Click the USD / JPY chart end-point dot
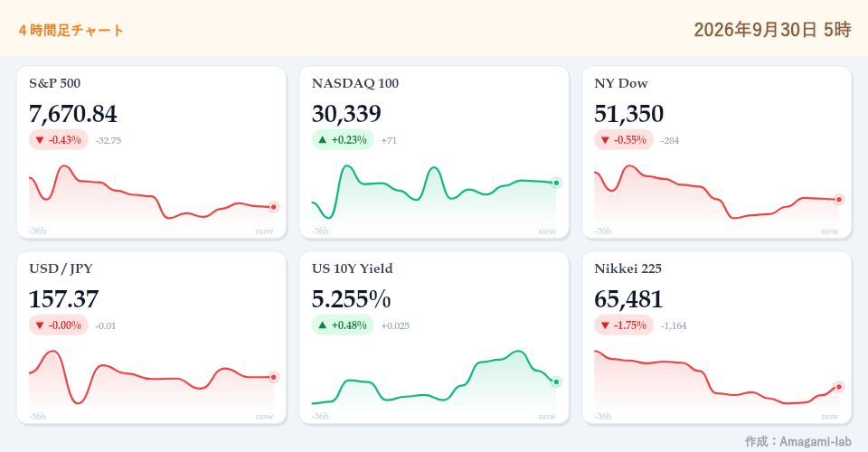Viewport: 868px width, 452px height. pyautogui.click(x=273, y=377)
